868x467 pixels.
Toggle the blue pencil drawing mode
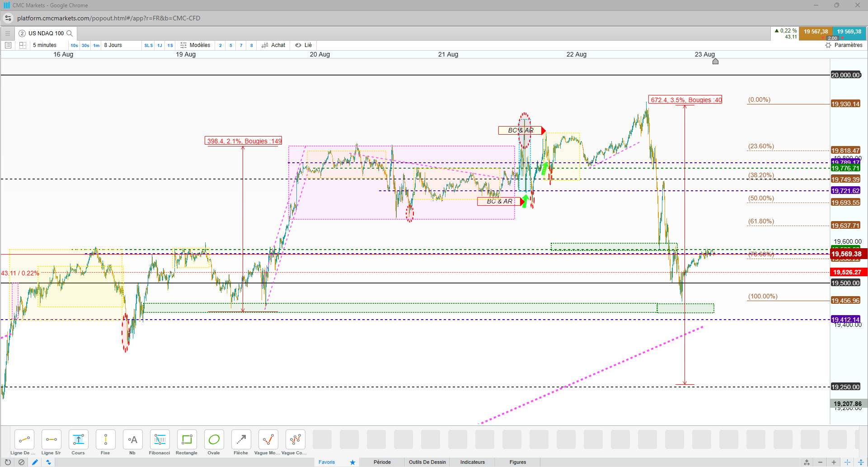(x=35, y=462)
